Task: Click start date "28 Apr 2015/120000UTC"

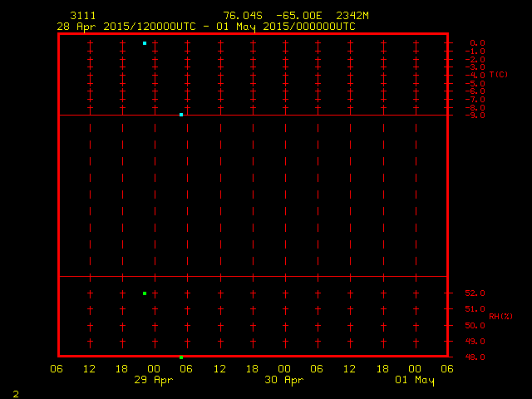Action: 126,27
